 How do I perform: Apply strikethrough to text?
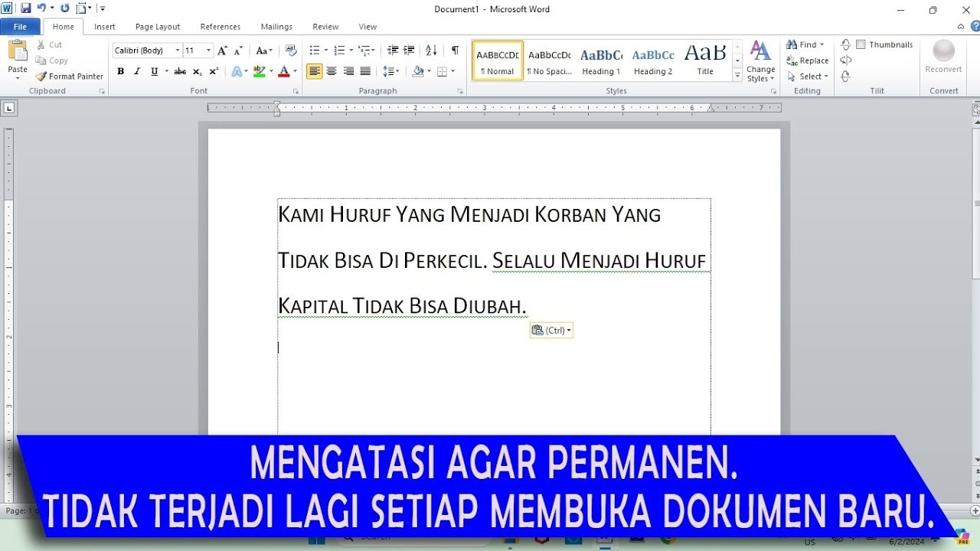[x=180, y=71]
